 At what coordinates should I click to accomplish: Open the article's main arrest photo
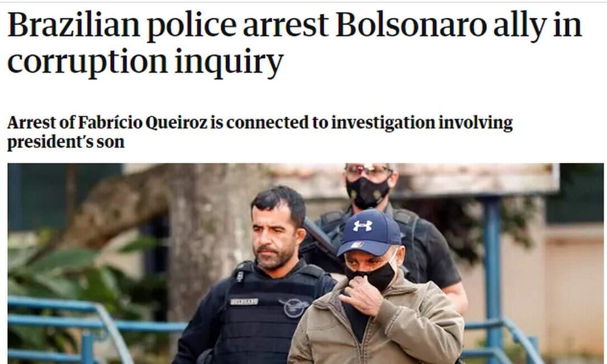point(305,264)
